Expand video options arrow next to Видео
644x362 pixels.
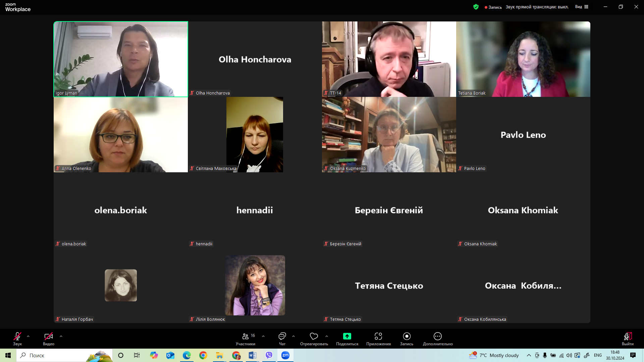point(61,336)
